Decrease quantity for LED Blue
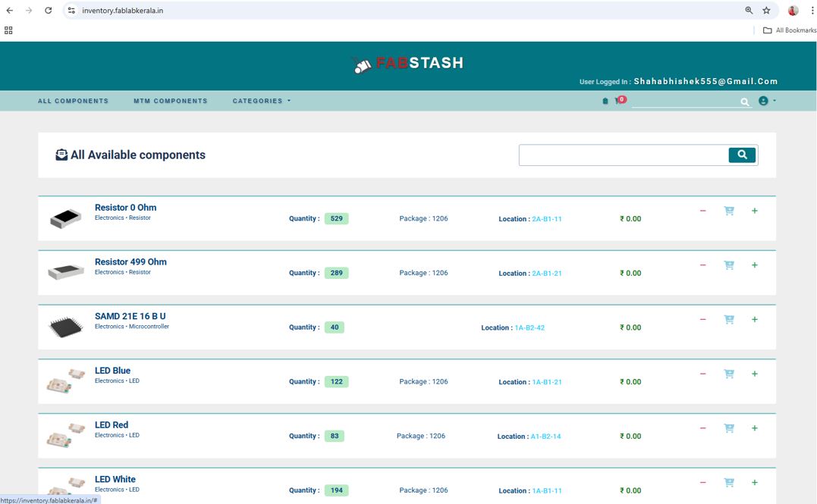 (703, 374)
